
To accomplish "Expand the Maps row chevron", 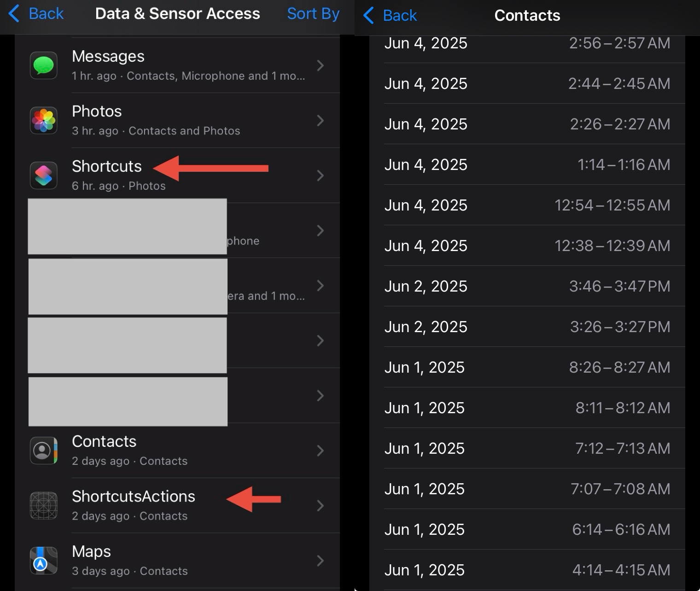I will coord(321,561).
